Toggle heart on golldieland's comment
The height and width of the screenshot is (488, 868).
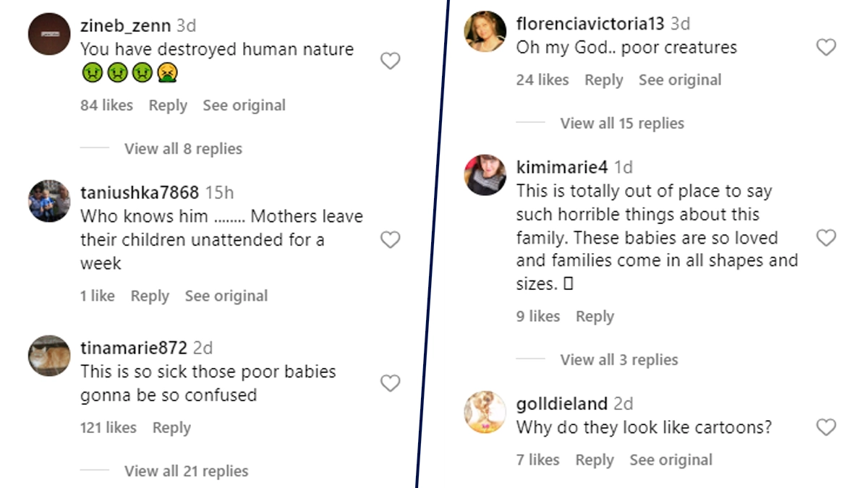826,427
